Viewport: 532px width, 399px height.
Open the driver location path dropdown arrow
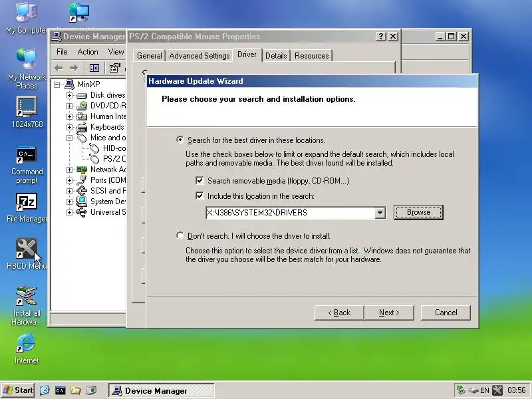point(380,213)
